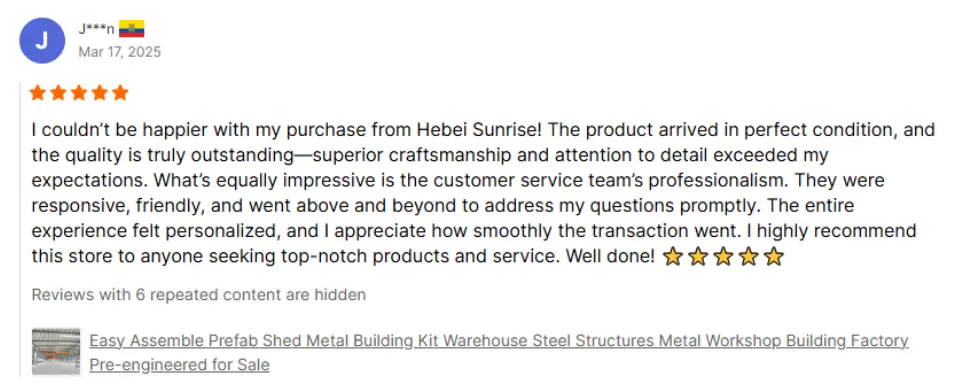Image resolution: width=966 pixels, height=387 pixels.
Task: Select the fourth orange rating star
Action: coord(100,93)
